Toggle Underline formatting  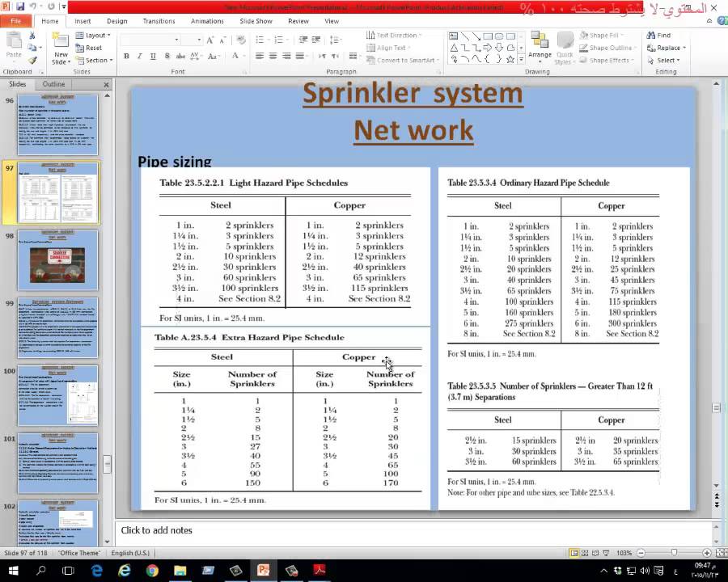tap(153, 56)
